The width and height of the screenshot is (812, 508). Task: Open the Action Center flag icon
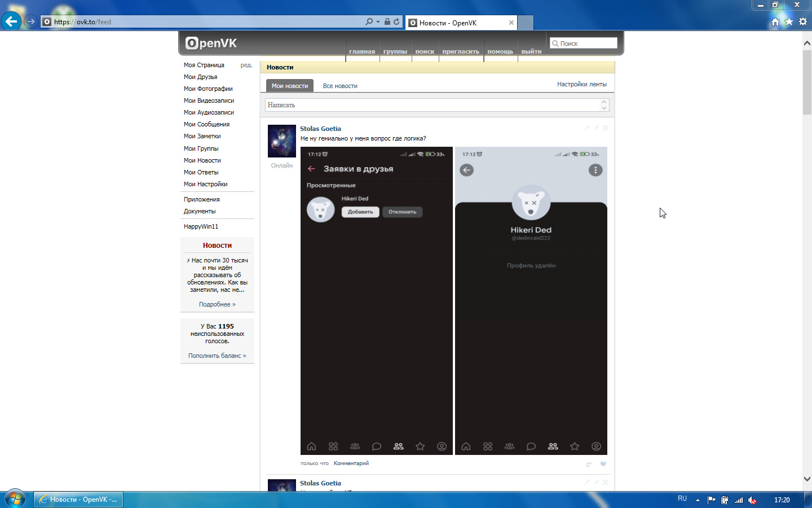click(x=711, y=500)
